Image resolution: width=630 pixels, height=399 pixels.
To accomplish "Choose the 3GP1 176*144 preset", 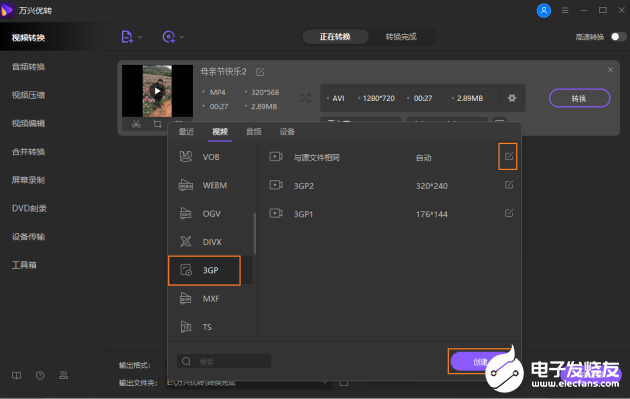I will coord(388,214).
